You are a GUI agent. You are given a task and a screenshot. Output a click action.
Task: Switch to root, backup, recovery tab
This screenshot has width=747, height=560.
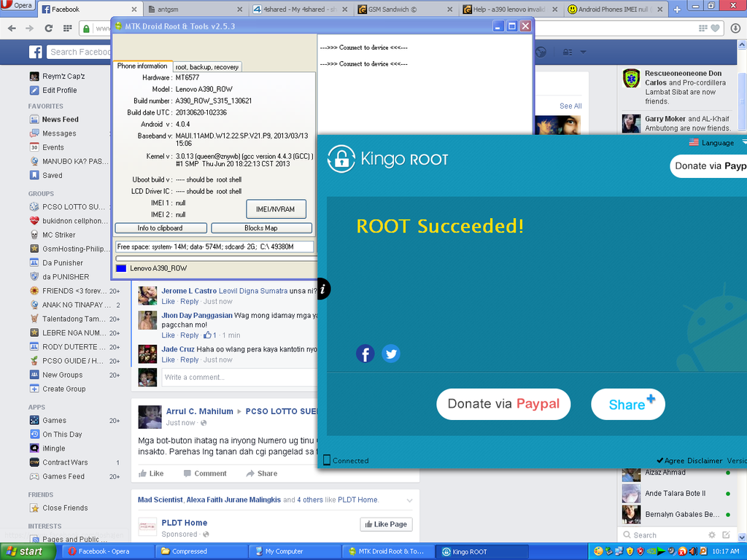coord(207,67)
